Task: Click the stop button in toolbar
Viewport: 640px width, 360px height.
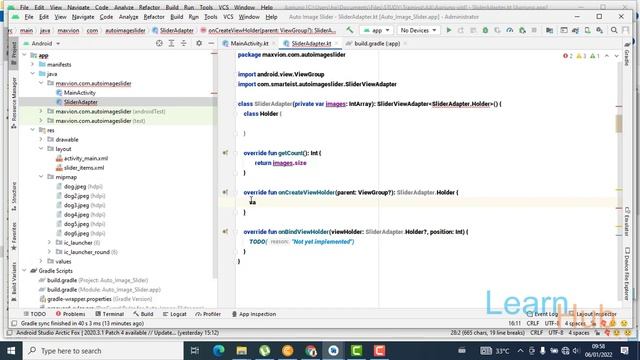Action: 534,30
